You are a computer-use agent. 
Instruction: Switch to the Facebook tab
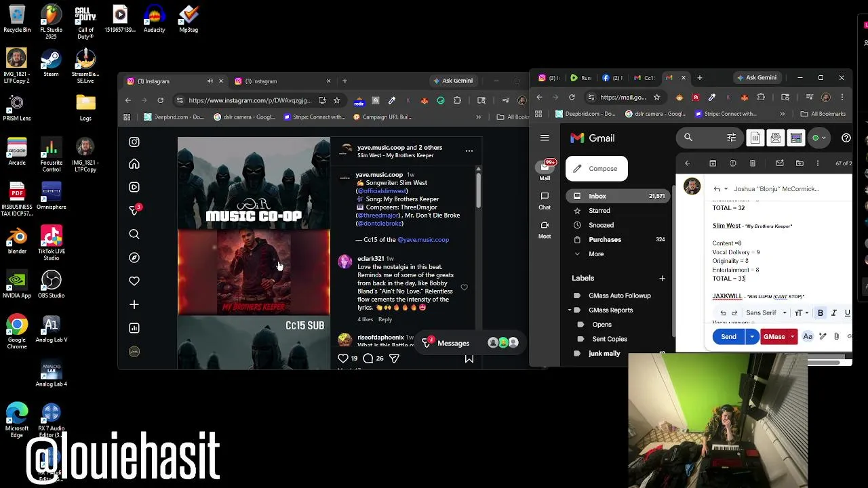(612, 78)
